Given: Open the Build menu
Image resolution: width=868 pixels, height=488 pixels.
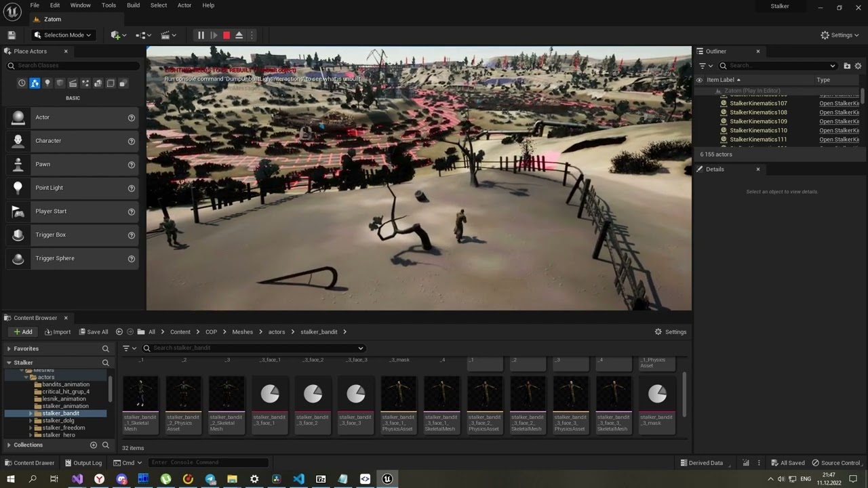Looking at the screenshot, I should [x=133, y=5].
